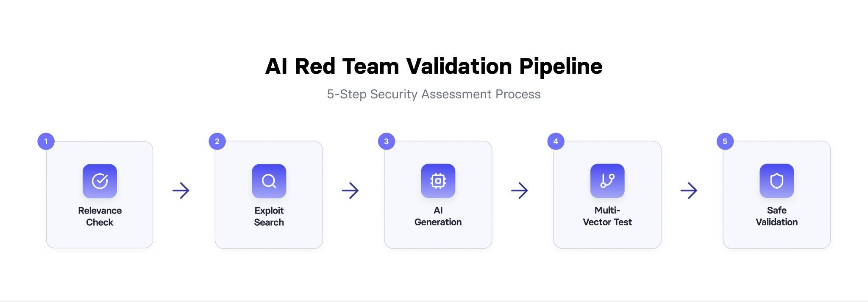868x302 pixels.
Task: Click the step 3 number badge
Action: (386, 141)
